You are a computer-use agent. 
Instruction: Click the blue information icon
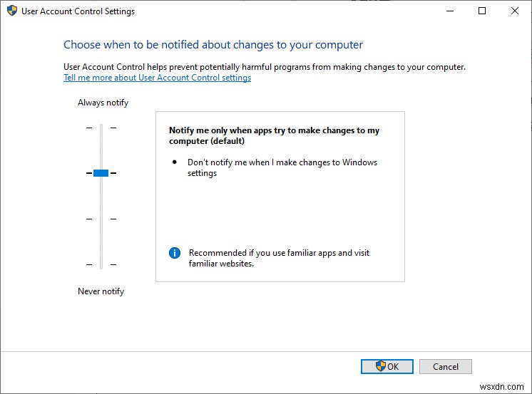(x=174, y=253)
